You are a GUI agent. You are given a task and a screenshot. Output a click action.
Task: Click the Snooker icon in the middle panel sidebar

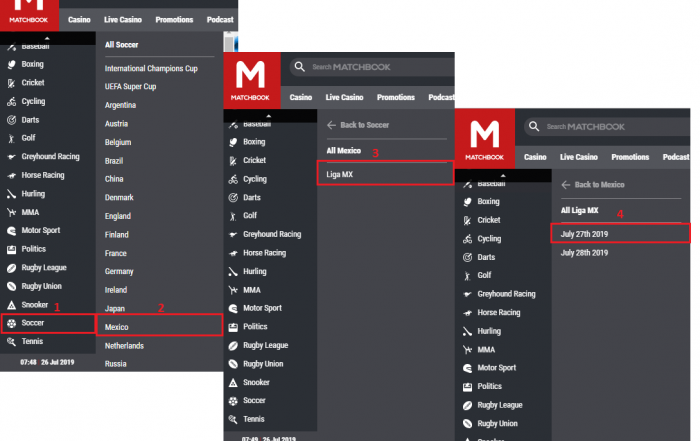click(233, 383)
